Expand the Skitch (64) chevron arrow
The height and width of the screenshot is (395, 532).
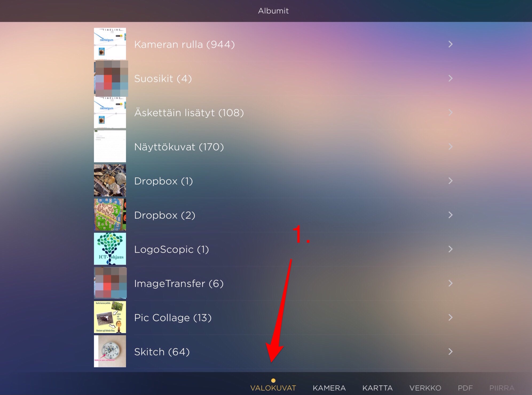pyautogui.click(x=450, y=351)
